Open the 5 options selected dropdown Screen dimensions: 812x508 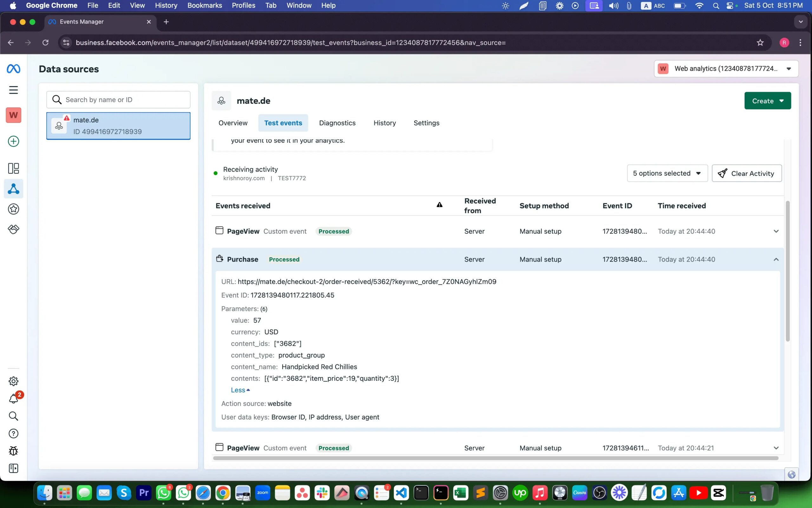[x=667, y=173]
